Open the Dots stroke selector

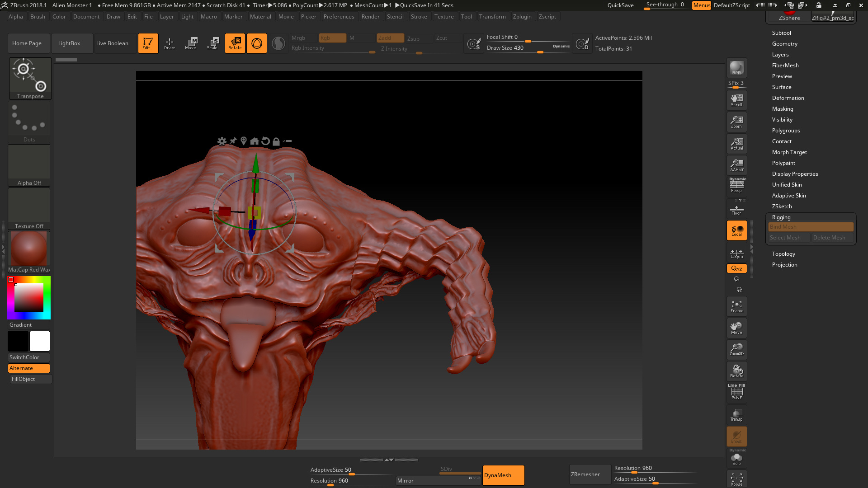pos(29,122)
